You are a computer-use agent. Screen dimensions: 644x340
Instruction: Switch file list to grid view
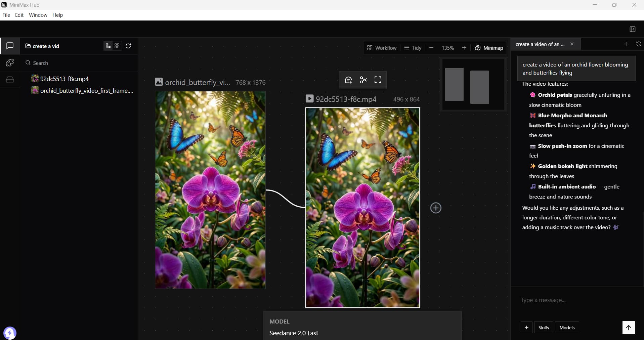(117, 46)
